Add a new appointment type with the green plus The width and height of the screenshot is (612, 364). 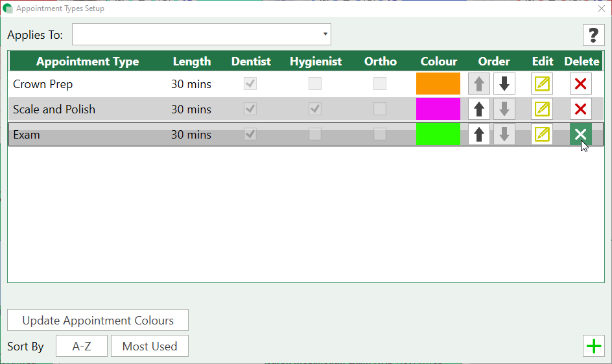(x=593, y=347)
